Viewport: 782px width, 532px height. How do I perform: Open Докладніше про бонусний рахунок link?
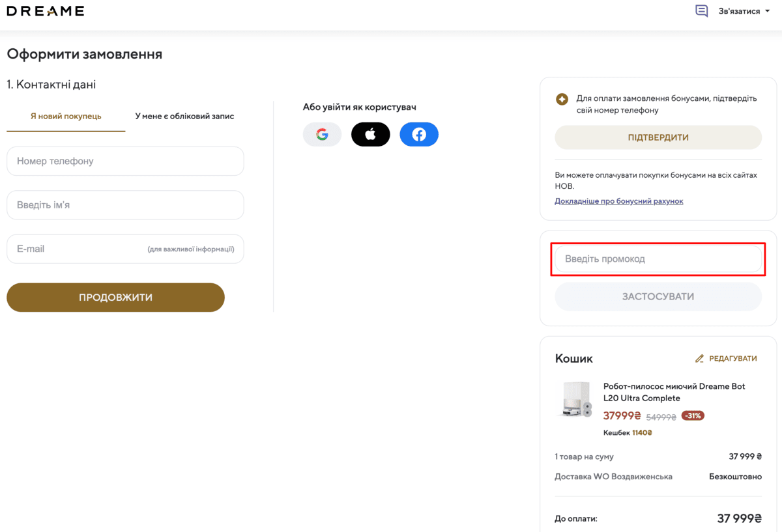click(618, 201)
